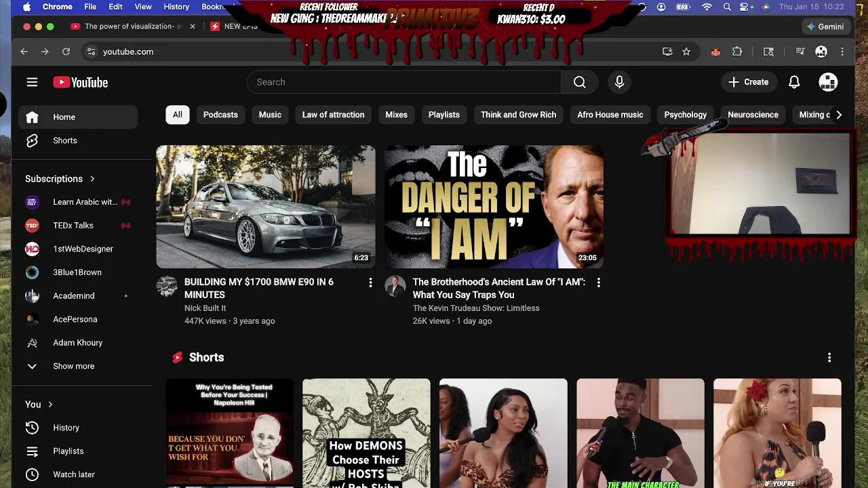Click the Create button
Screen dimensions: 868x488
coord(749,82)
